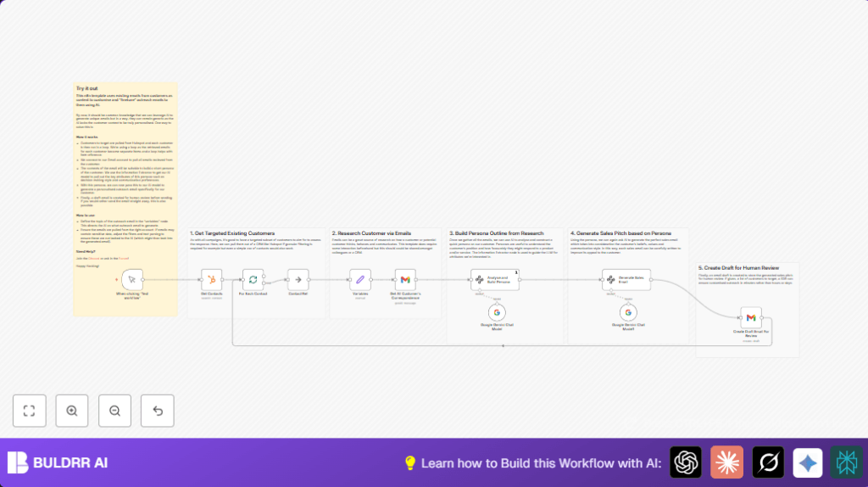Click the reset/undo arrow button
Viewport: 868px width, 487px height.
pos(157,411)
